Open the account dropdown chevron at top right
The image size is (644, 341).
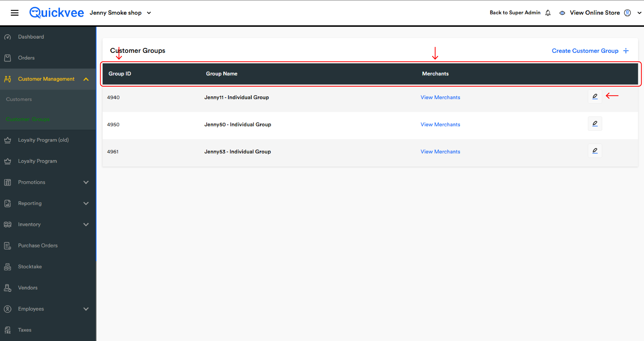point(639,13)
